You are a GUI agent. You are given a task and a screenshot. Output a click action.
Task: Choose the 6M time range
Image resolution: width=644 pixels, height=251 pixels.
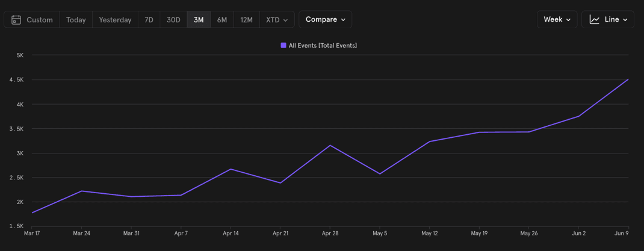[222, 20]
